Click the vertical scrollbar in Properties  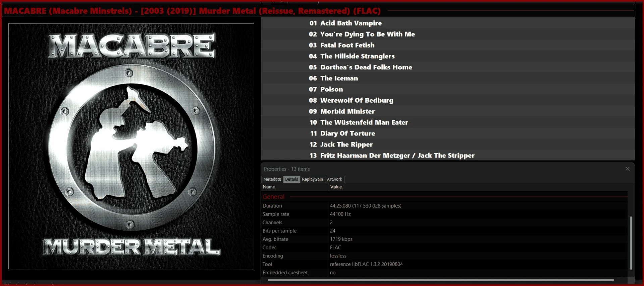(x=631, y=243)
